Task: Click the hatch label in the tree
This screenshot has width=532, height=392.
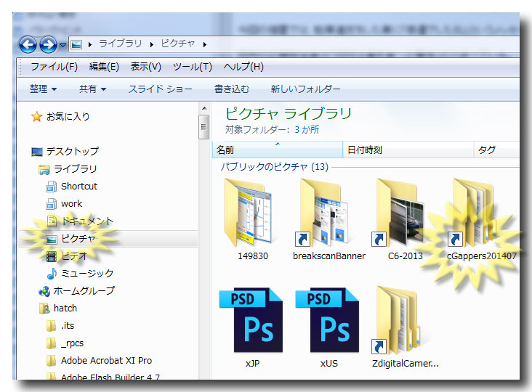Action: coord(65,309)
